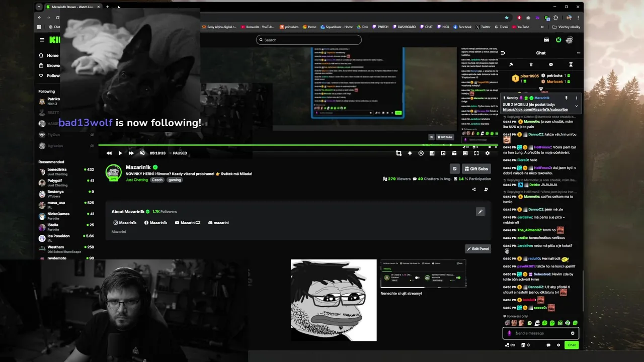Viewport: 644px width, 362px height.
Task: Toggle theater mode icon
Action: [465, 153]
